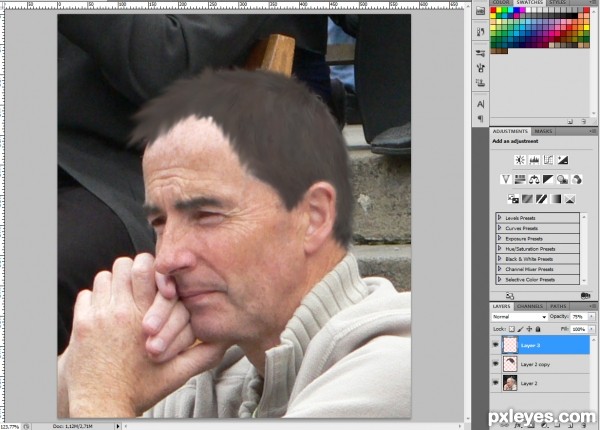This screenshot has height=430, width=600.
Task: Open the Normal blend mode dropdown
Action: click(x=519, y=317)
